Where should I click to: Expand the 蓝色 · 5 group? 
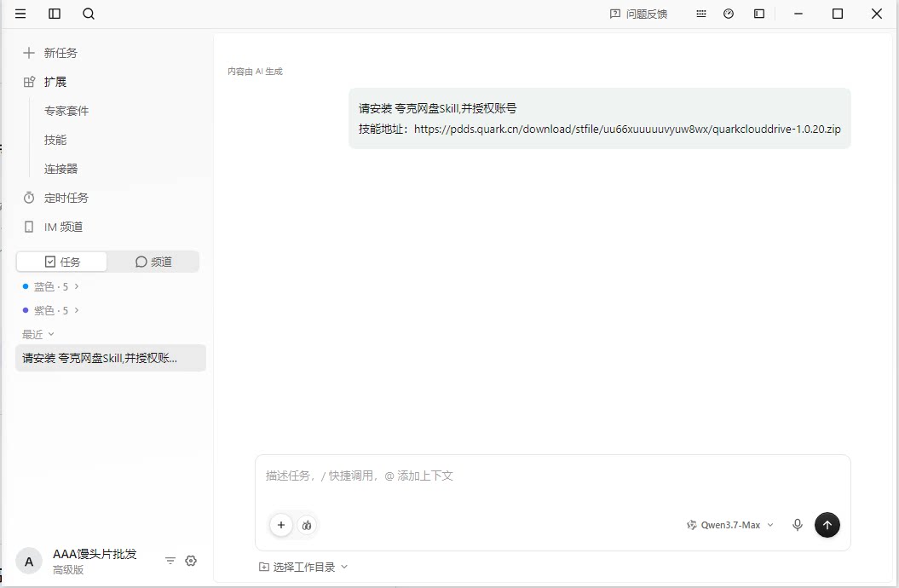pos(50,286)
